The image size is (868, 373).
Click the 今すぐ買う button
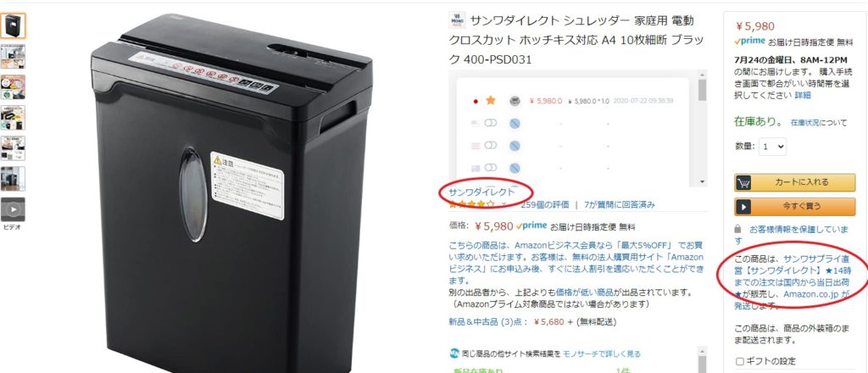pos(795,207)
